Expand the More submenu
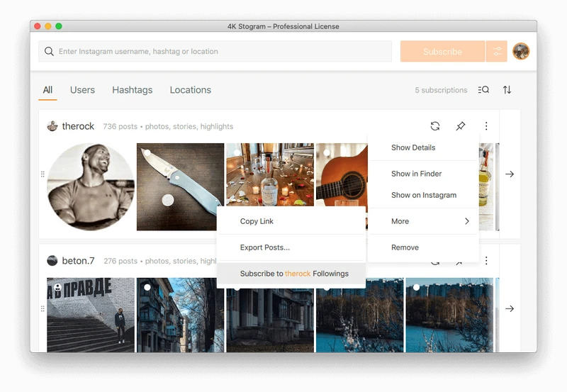The height and width of the screenshot is (392, 567). (423, 221)
